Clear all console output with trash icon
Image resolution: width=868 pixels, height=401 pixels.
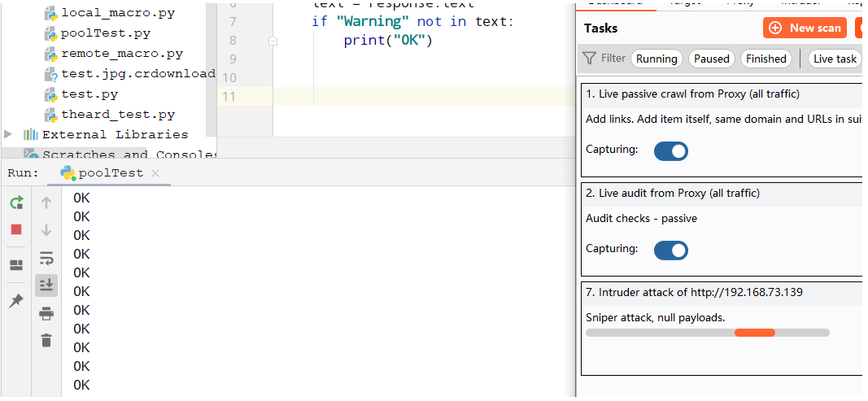[x=46, y=340]
